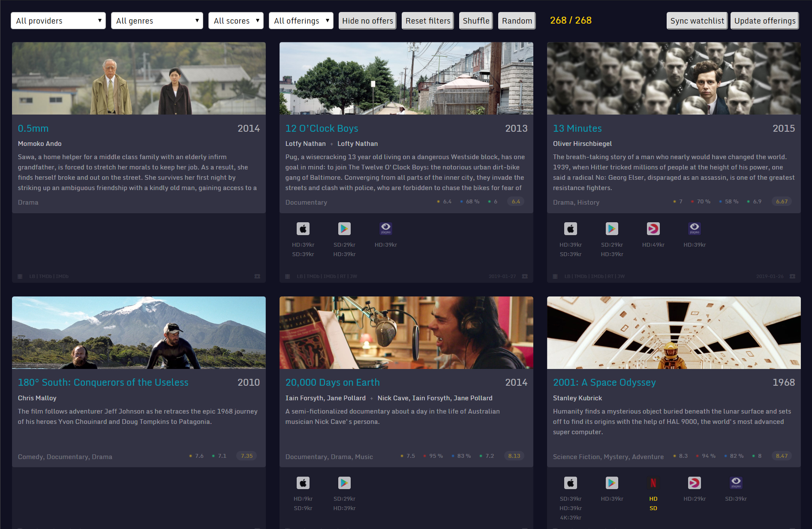
Task: Select the 12 O'Clock Boys poster image
Action: point(406,78)
